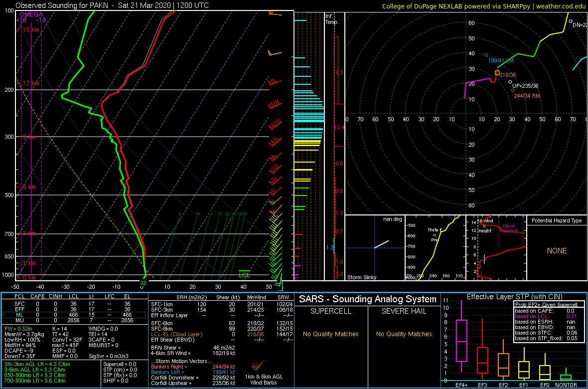Image resolution: width=588 pixels, height=389 pixels.
Task: Click the Bunkers Left storm motion row
Action: [x=193, y=372]
